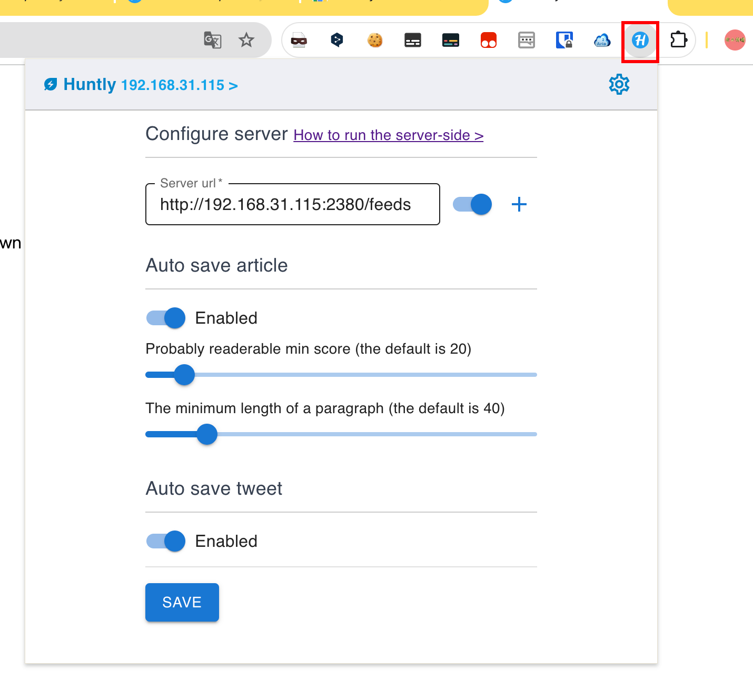Viewport: 753px width, 700px height.
Task: Click the white-lined subtitle extension icon
Action: tap(413, 40)
